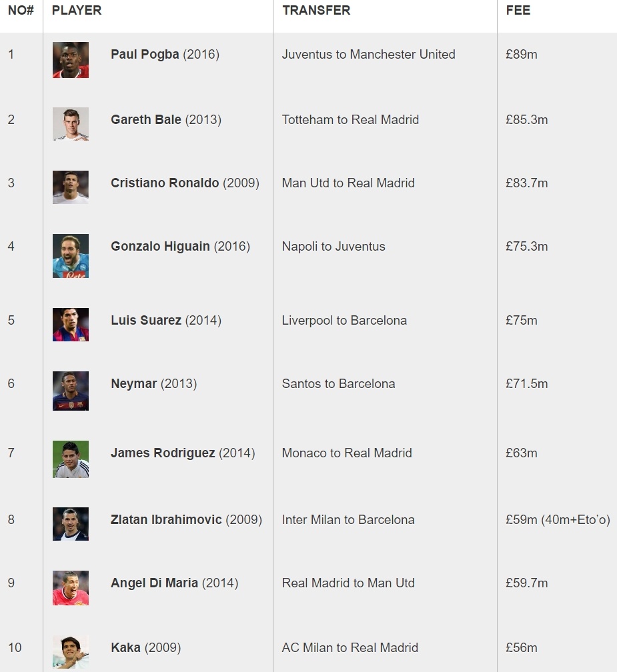The image size is (617, 672).
Task: Click Neymar's photo thumbnail
Action: tap(71, 391)
